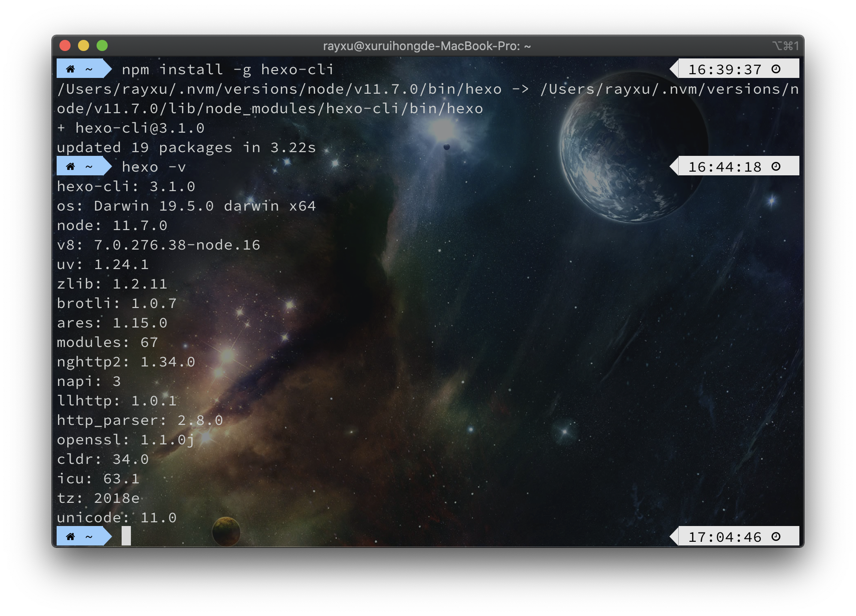Click the 'hexo -v' command text
Screen dimensions: 856x616
pyautogui.click(x=154, y=167)
